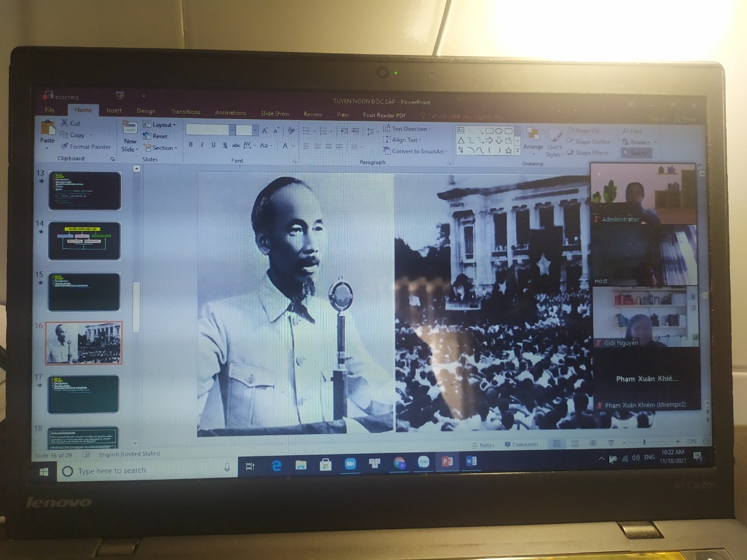This screenshot has height=560, width=747.
Task: Select the 5-point Star shape
Action: click(508, 150)
